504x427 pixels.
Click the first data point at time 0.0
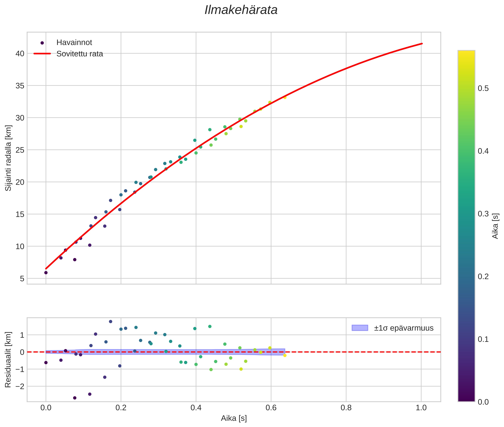pyautogui.click(x=46, y=273)
